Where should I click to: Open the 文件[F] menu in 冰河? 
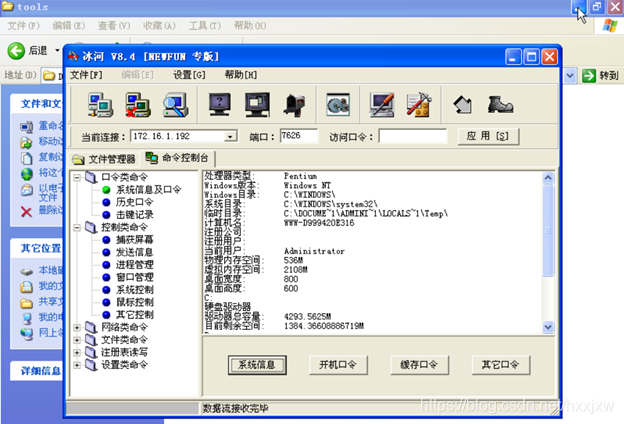[x=86, y=75]
